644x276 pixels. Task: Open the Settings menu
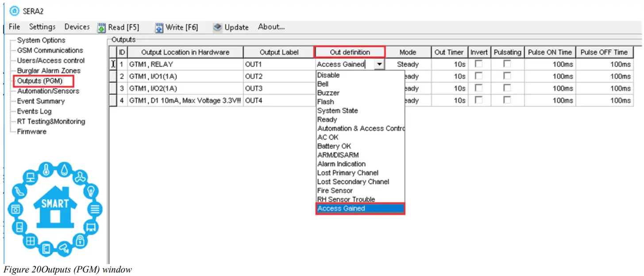pos(42,27)
